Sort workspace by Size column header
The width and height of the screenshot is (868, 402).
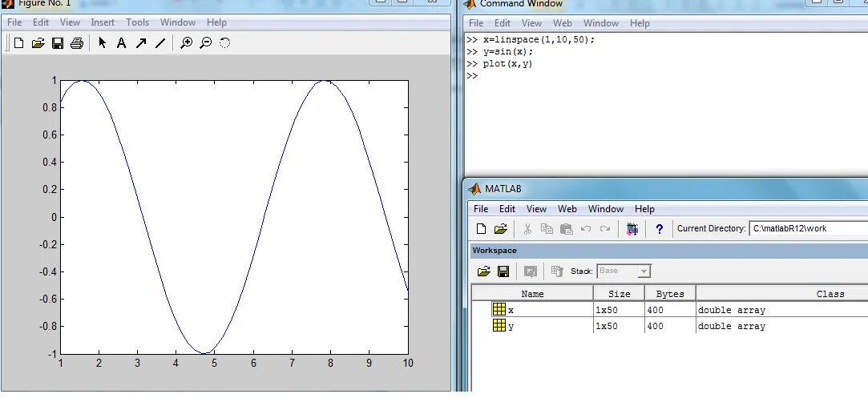click(x=619, y=294)
